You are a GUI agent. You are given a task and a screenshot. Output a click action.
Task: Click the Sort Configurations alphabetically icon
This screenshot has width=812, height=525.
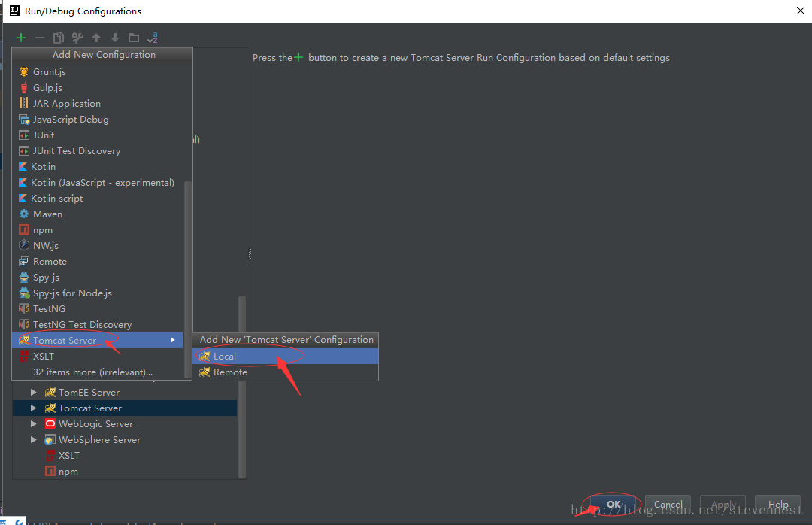click(x=152, y=38)
